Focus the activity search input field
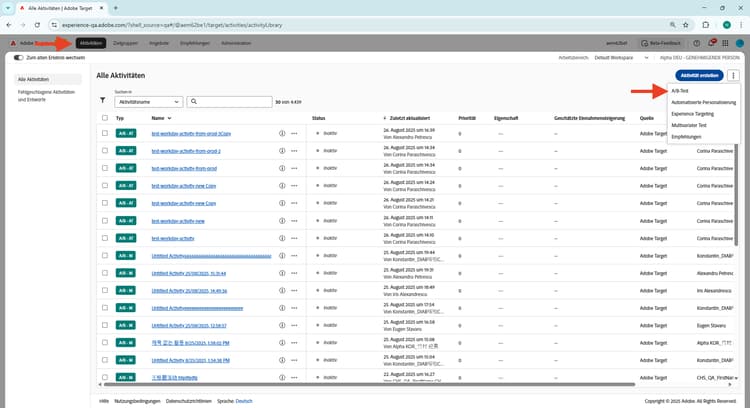The image size is (750, 408). point(230,102)
